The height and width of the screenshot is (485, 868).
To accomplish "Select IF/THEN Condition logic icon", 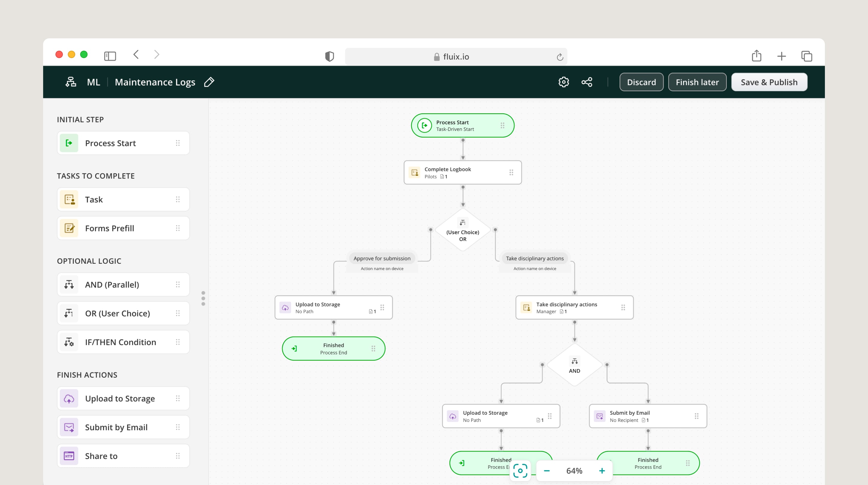I will (69, 342).
